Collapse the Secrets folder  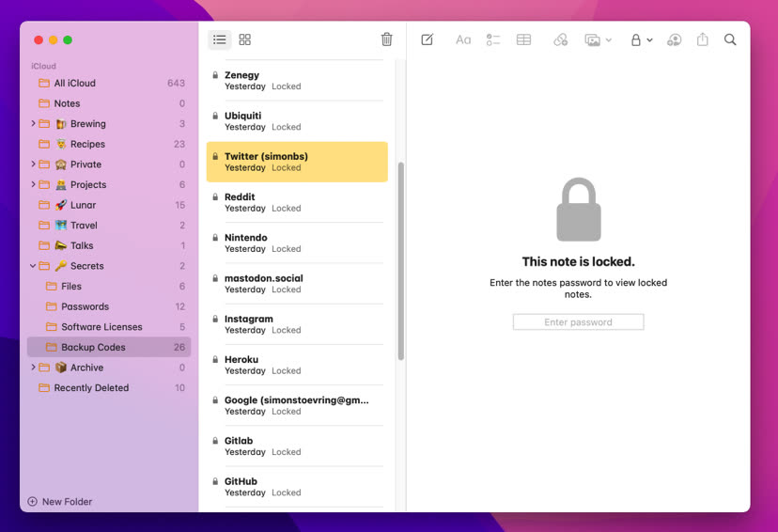coord(33,266)
